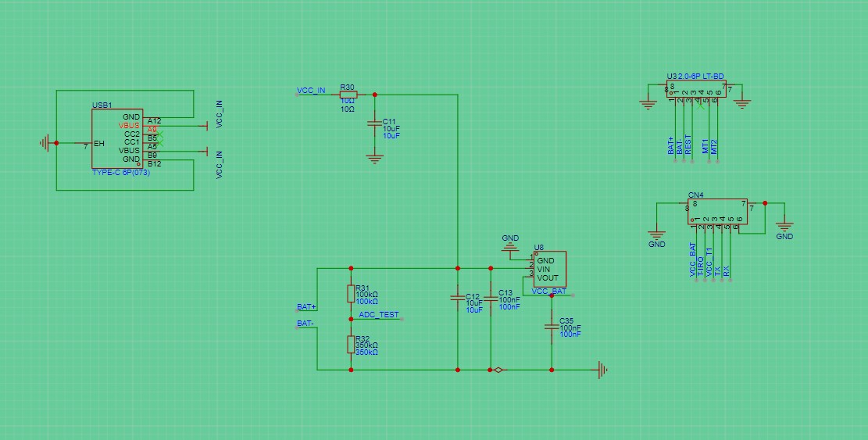Viewport: 868px width, 440px height.
Task: Click the EH pin name on USB1
Action: 99,144
